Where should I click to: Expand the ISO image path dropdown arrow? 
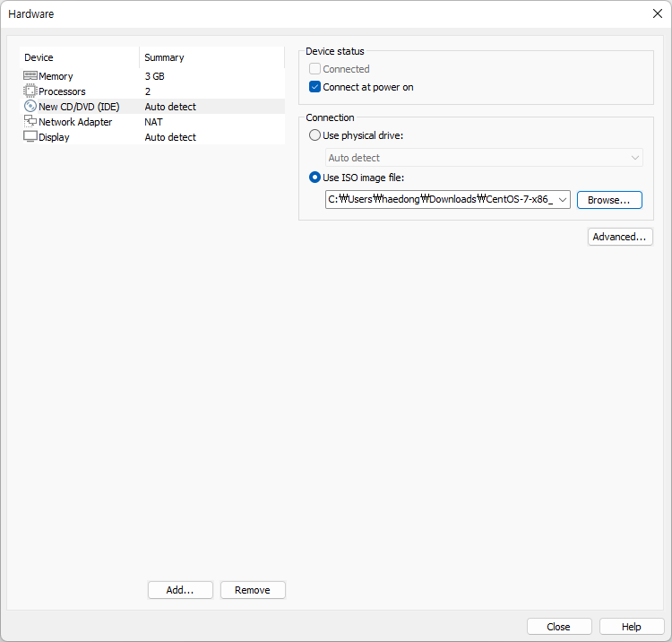coord(563,199)
